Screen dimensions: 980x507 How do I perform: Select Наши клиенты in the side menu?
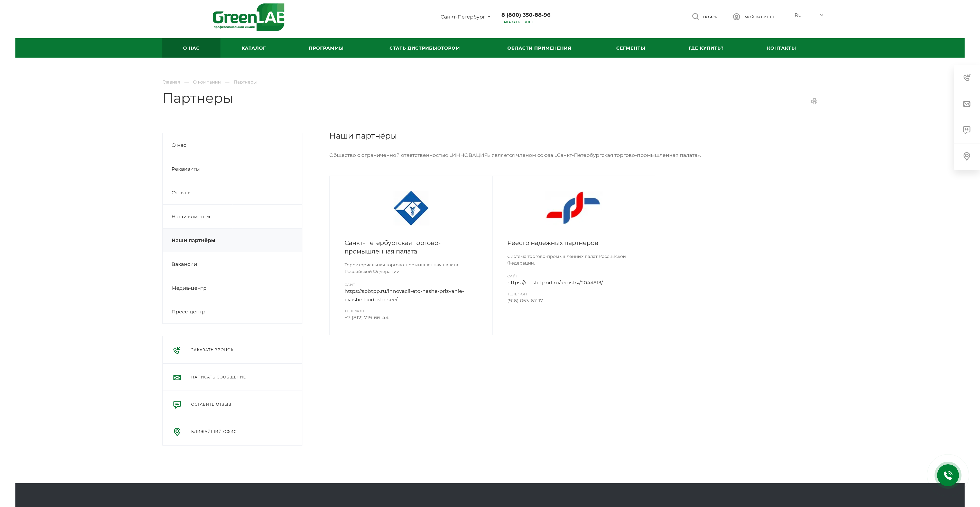pos(232,216)
